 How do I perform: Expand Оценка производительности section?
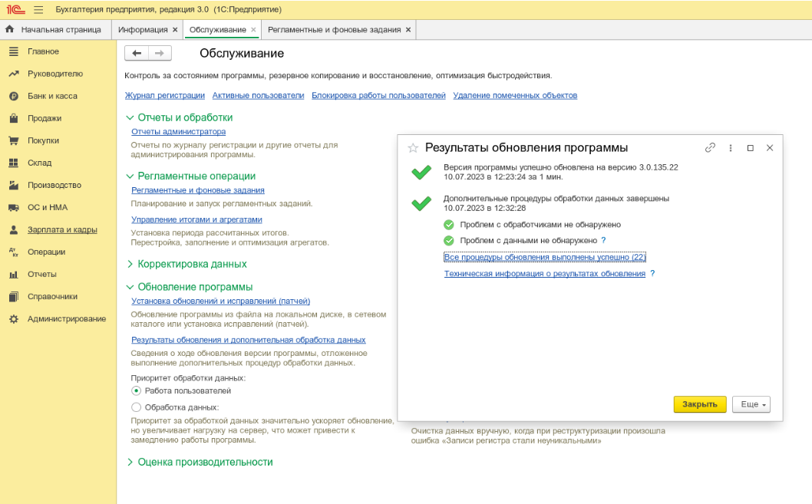click(x=130, y=462)
